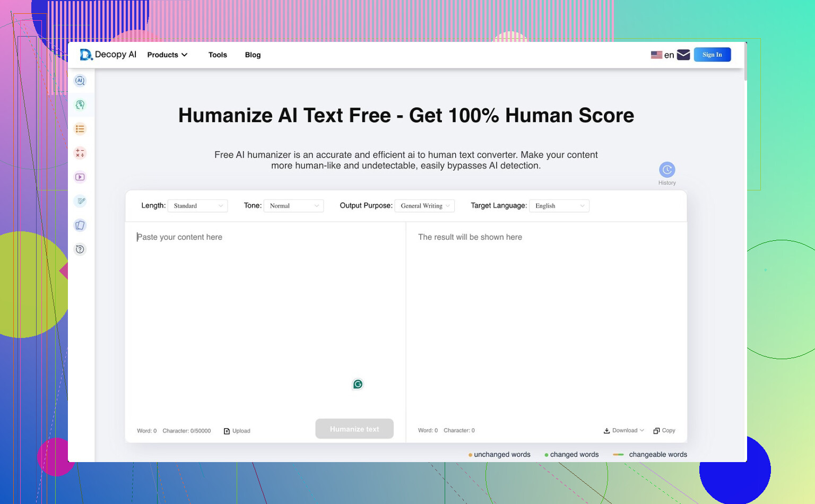This screenshot has height=504, width=815.
Task: Click the blue cards sidebar icon
Action: click(x=80, y=225)
